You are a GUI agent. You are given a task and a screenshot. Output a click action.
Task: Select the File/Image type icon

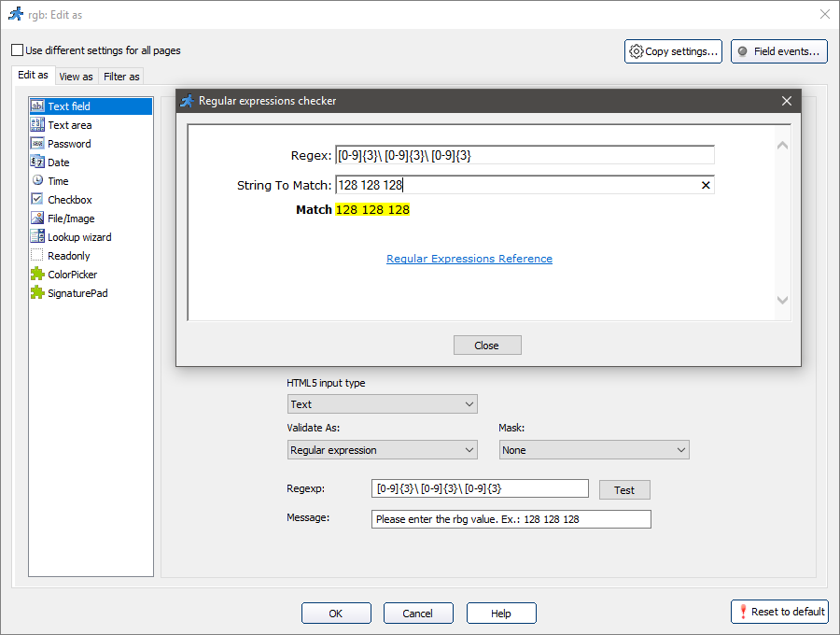coord(37,219)
